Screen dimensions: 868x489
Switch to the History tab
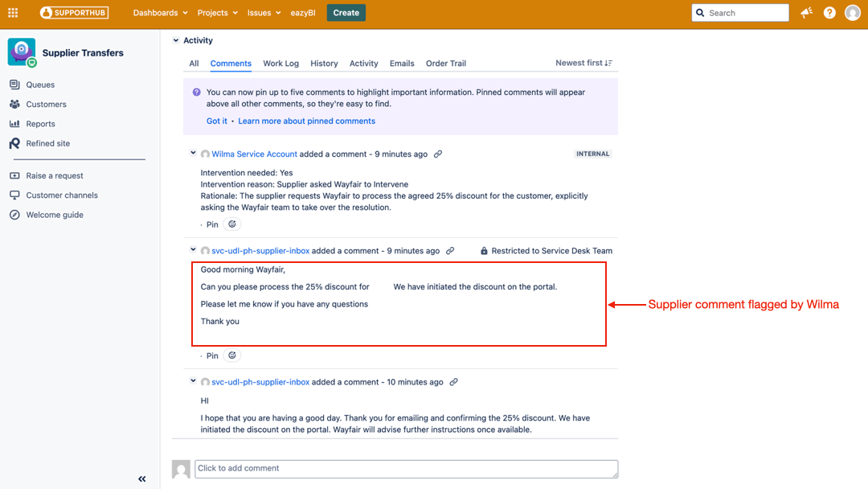click(324, 63)
